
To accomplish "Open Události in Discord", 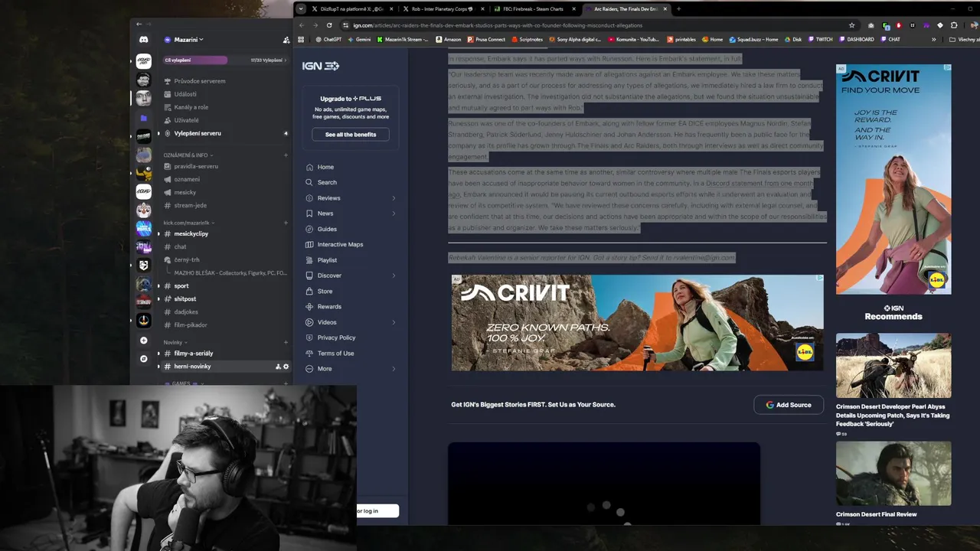I will coord(185,94).
